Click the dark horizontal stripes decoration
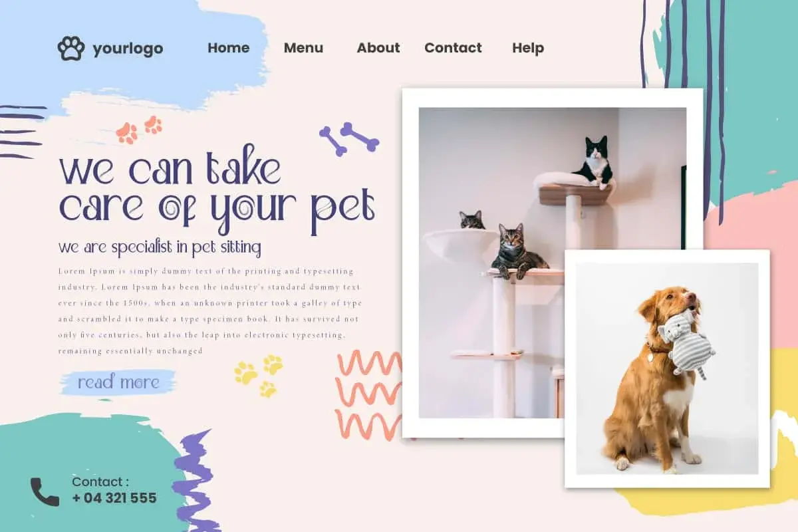798x532 pixels. point(22,132)
